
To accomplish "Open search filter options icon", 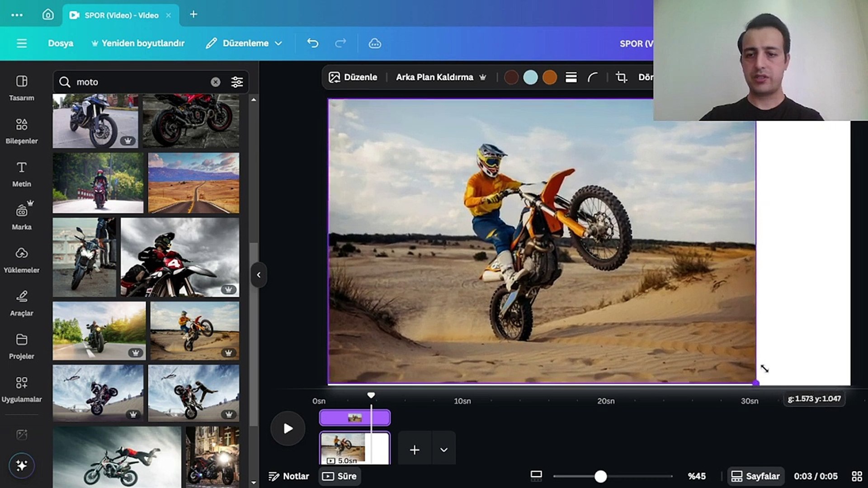I will (237, 82).
